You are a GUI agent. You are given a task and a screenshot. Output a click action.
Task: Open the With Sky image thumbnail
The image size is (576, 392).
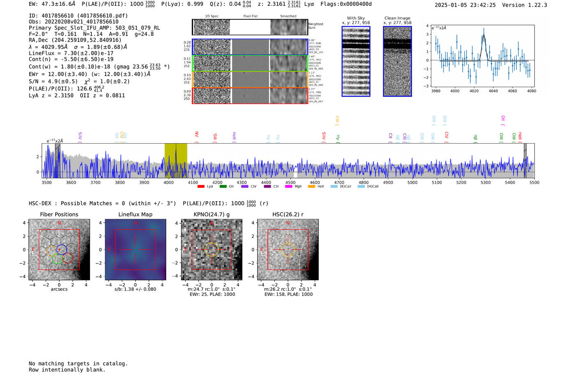click(x=356, y=61)
